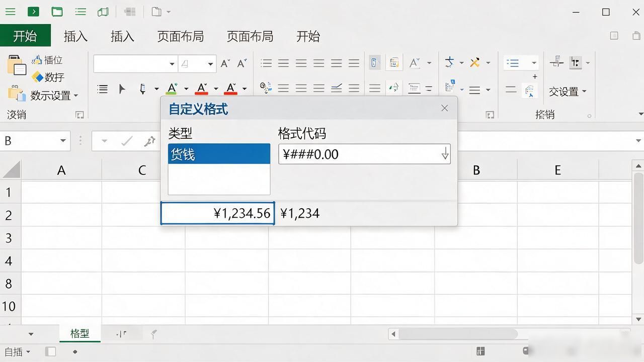Click the blue bulleted list icon
This screenshot has width=644, height=362.
click(513, 63)
